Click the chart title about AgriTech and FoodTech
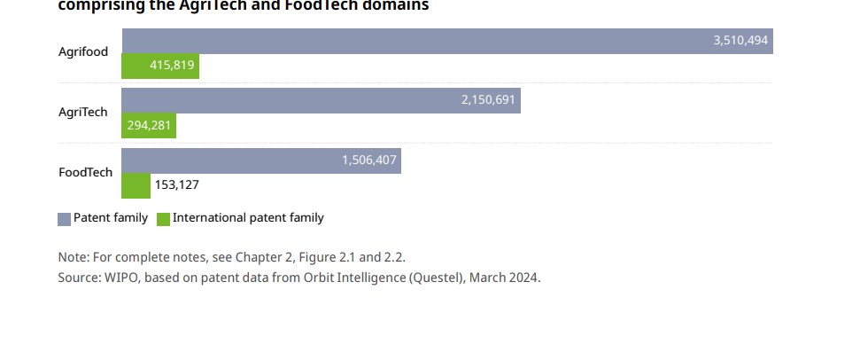 243,6
